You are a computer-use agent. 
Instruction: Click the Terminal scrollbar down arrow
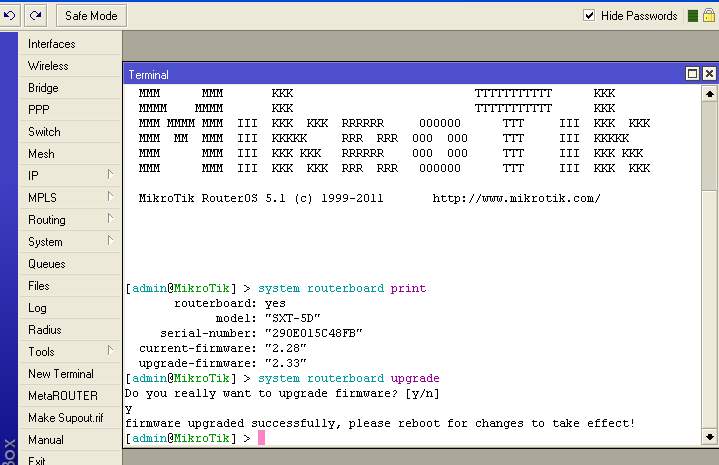[x=709, y=437]
